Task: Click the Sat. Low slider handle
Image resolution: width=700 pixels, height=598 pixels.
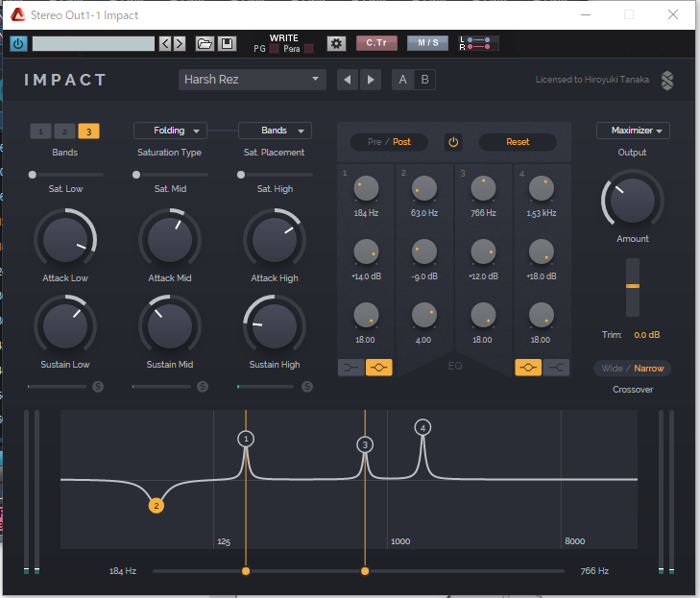Action: 32,175
